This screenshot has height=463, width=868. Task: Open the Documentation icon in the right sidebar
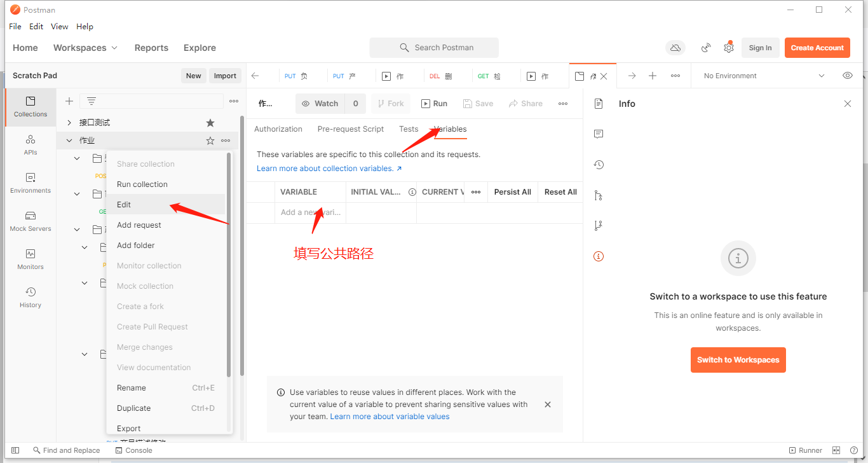[x=599, y=104]
